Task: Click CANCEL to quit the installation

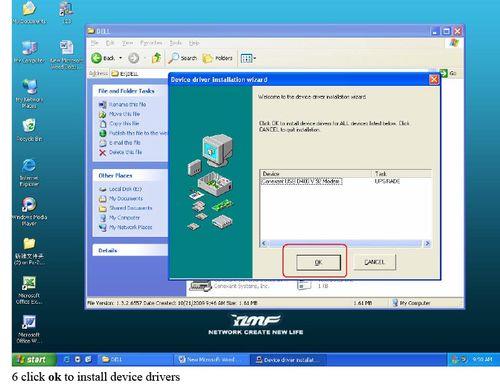Action: (x=374, y=262)
